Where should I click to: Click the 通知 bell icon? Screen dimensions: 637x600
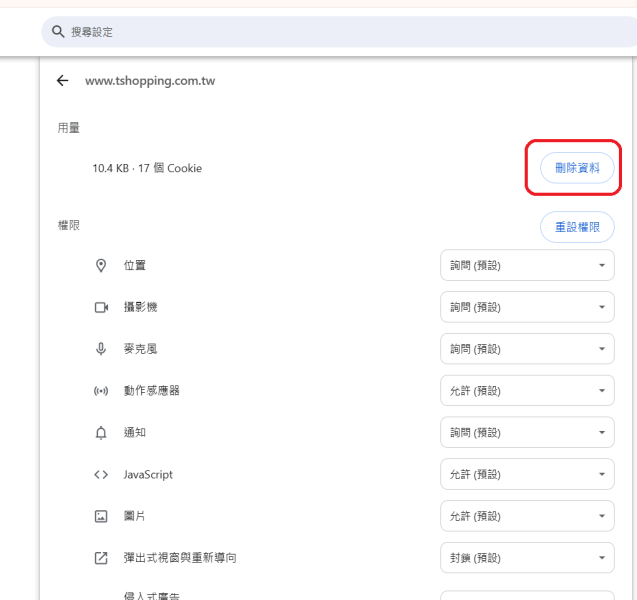(x=101, y=433)
